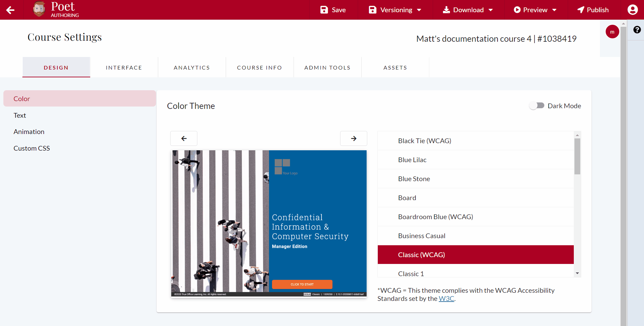The image size is (644, 326).
Task: Click the 'm' avatar circle below the toolbar
Action: pyautogui.click(x=612, y=31)
